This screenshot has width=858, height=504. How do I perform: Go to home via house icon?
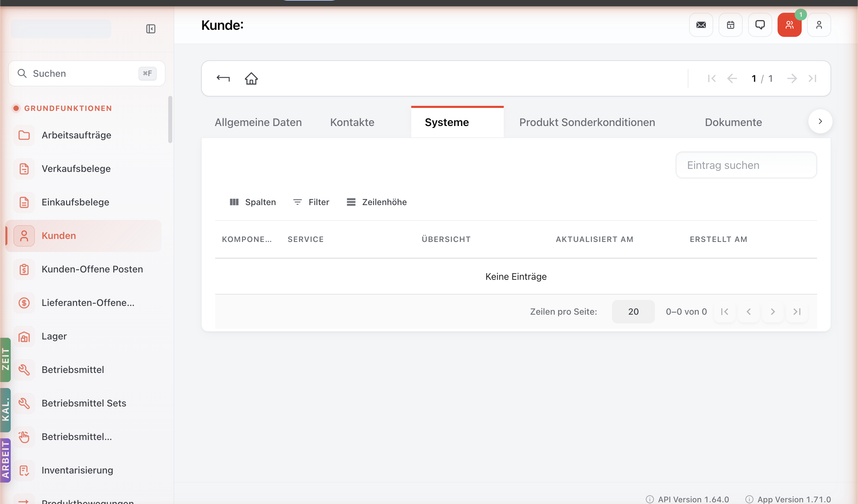tap(251, 78)
